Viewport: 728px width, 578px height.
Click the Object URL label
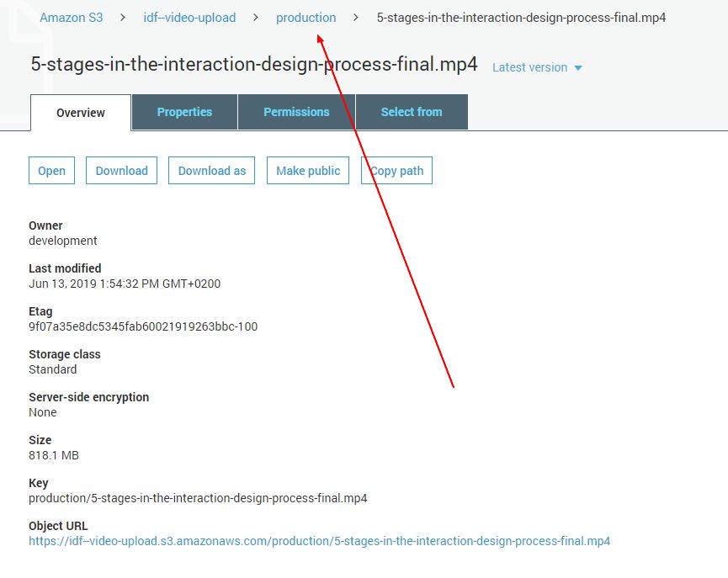pos(58,526)
